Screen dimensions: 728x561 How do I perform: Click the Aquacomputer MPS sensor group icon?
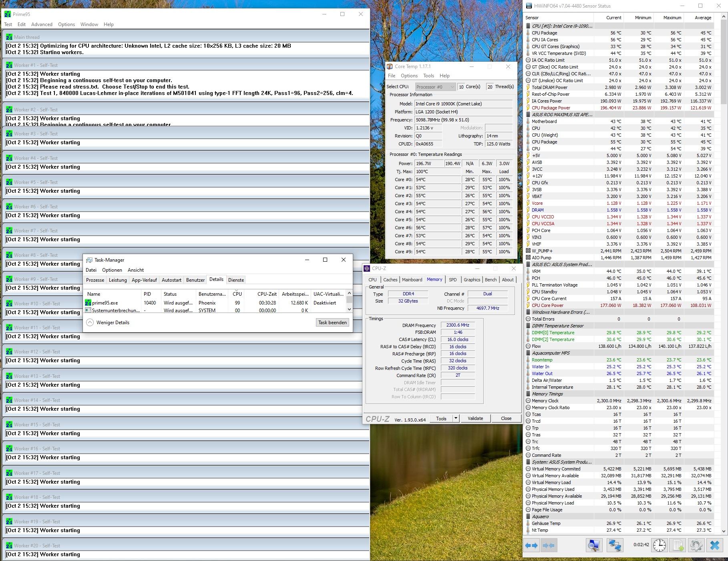point(528,353)
